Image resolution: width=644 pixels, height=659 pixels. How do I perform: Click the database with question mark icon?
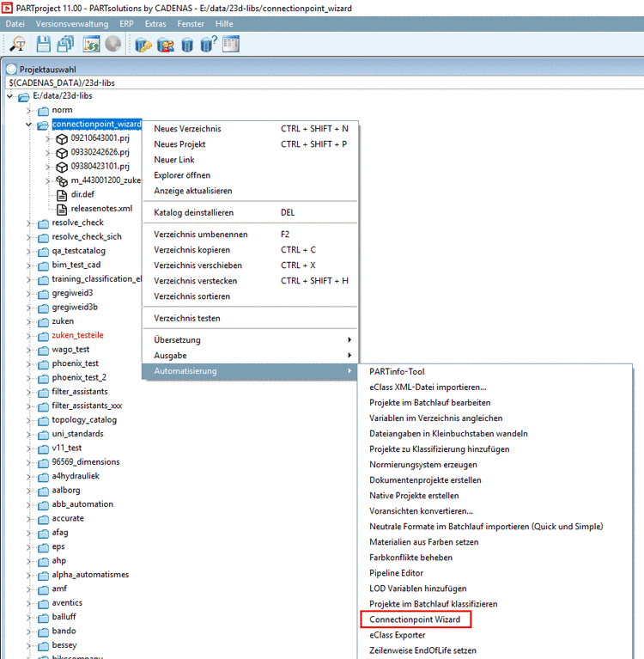(209, 44)
